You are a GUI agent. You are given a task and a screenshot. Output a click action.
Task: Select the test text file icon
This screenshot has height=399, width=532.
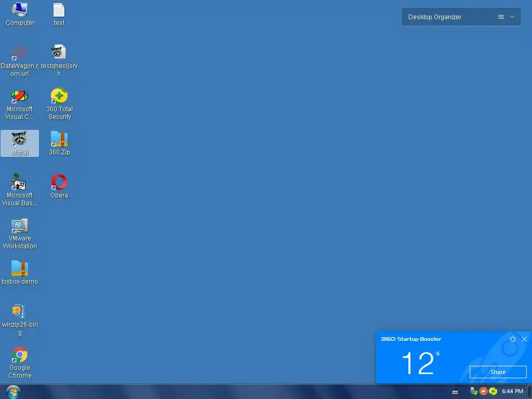click(x=59, y=14)
